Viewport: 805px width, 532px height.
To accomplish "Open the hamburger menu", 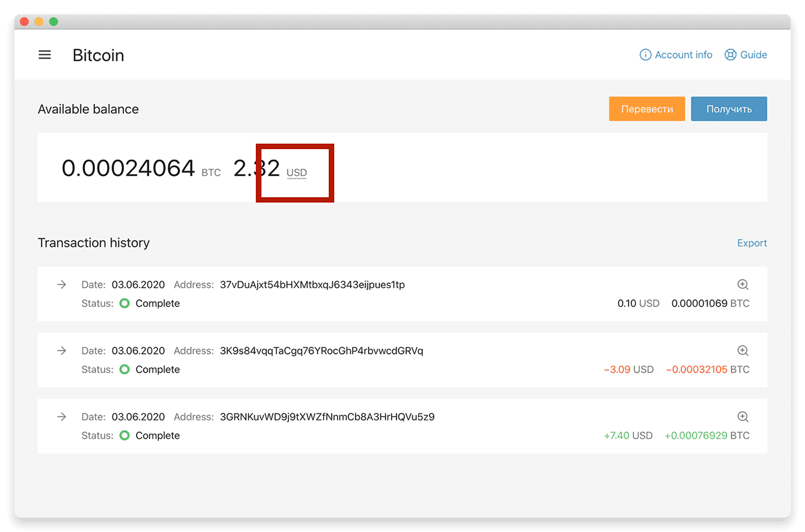I will pyautogui.click(x=45, y=55).
